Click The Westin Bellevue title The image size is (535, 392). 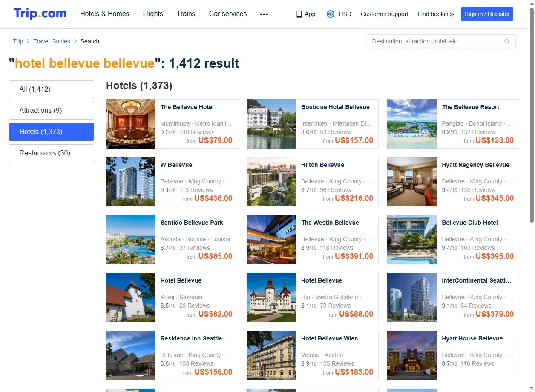coord(330,223)
